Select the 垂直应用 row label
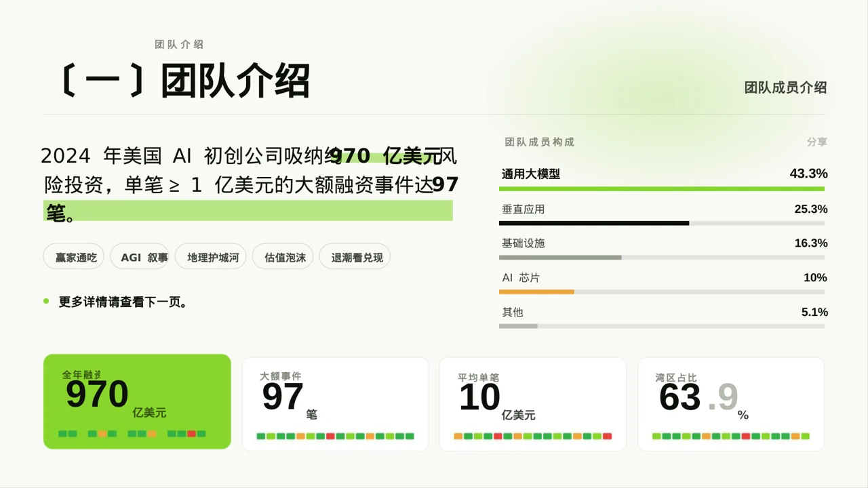Image resolution: width=868 pixels, height=488 pixels. (x=524, y=209)
